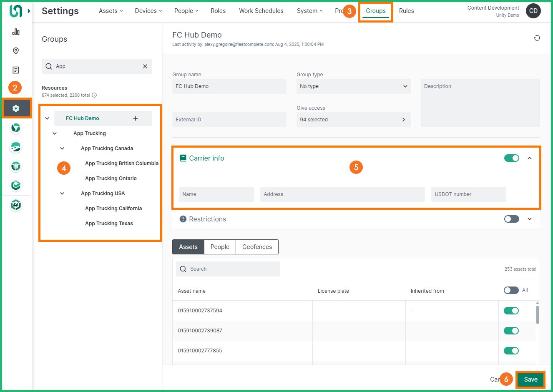Click the Settings gear icon in sidebar
Screen dimensions: 553x392
16,108
